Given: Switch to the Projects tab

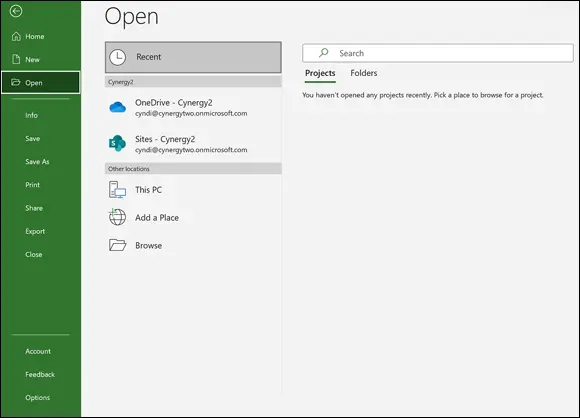Looking at the screenshot, I should point(320,73).
